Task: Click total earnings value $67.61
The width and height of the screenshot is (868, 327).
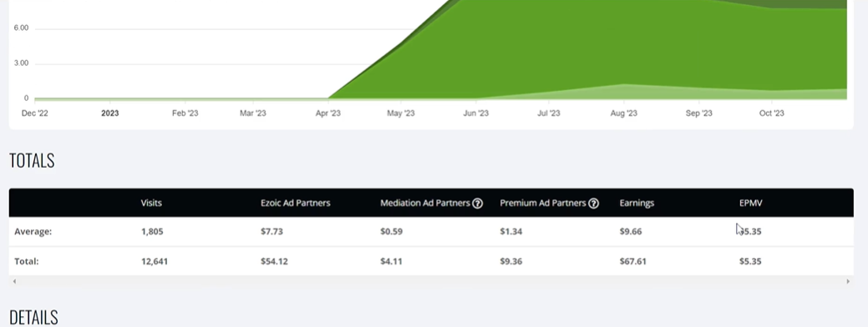Action: 632,261
